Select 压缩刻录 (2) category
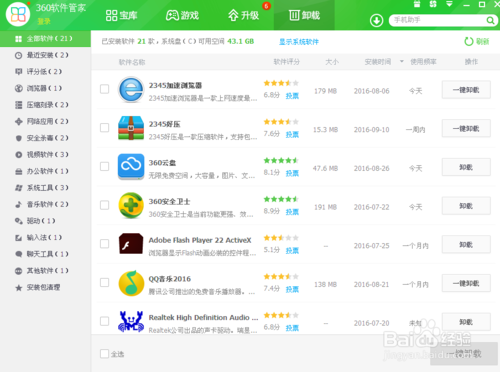The width and height of the screenshot is (500, 372). [45, 105]
